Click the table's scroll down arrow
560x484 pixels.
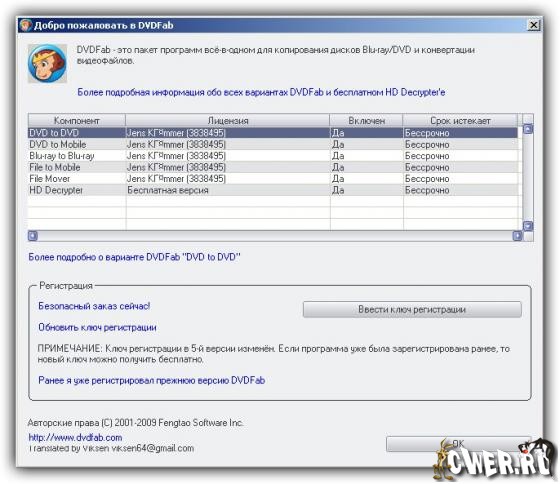point(528,226)
